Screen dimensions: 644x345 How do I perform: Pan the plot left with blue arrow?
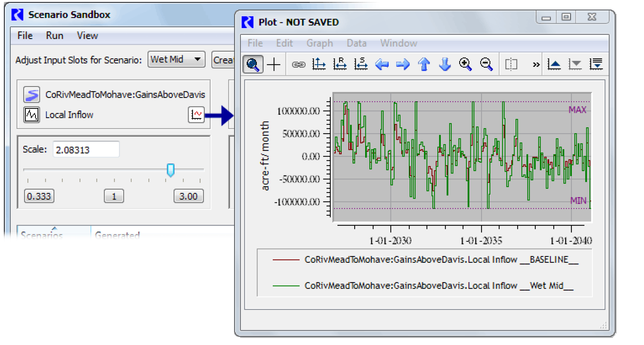click(382, 64)
